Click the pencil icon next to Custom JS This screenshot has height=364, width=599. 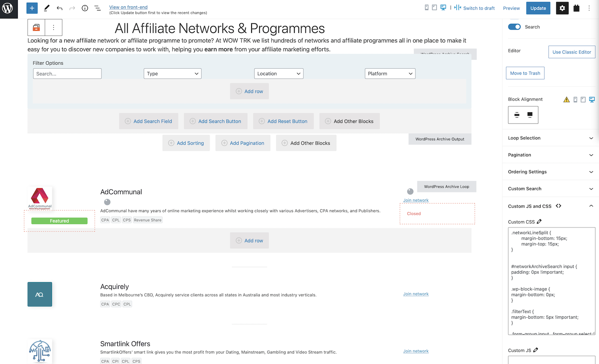click(x=536, y=350)
